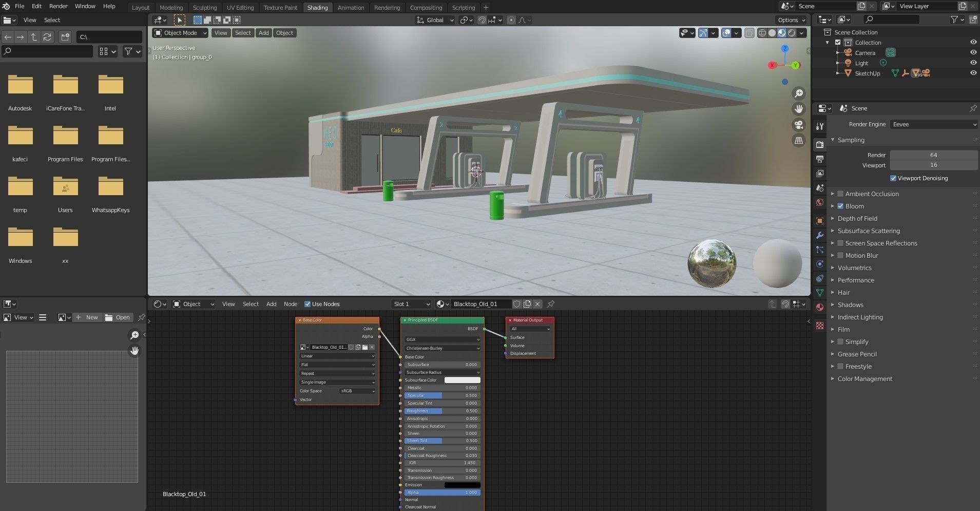Open the World properties tab
The height and width of the screenshot is (511, 980).
pos(820,202)
